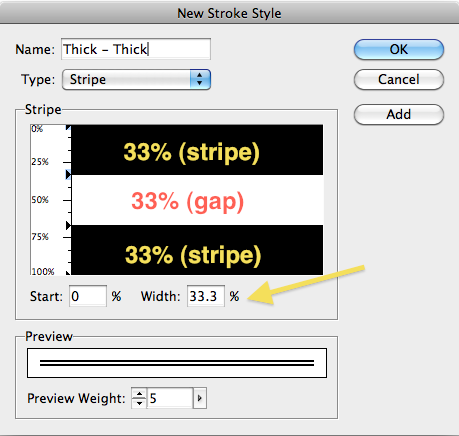Click the OK button
This screenshot has width=459, height=436.
[x=399, y=49]
